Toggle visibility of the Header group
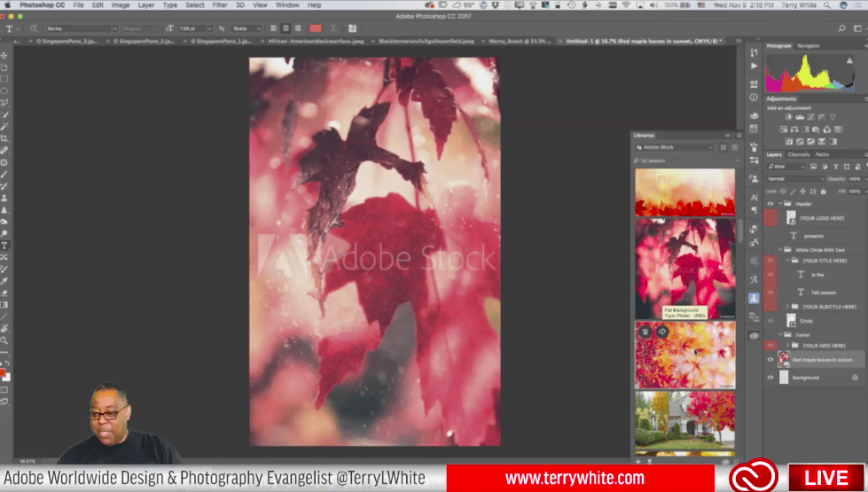This screenshot has width=868, height=492. pyautogui.click(x=770, y=204)
